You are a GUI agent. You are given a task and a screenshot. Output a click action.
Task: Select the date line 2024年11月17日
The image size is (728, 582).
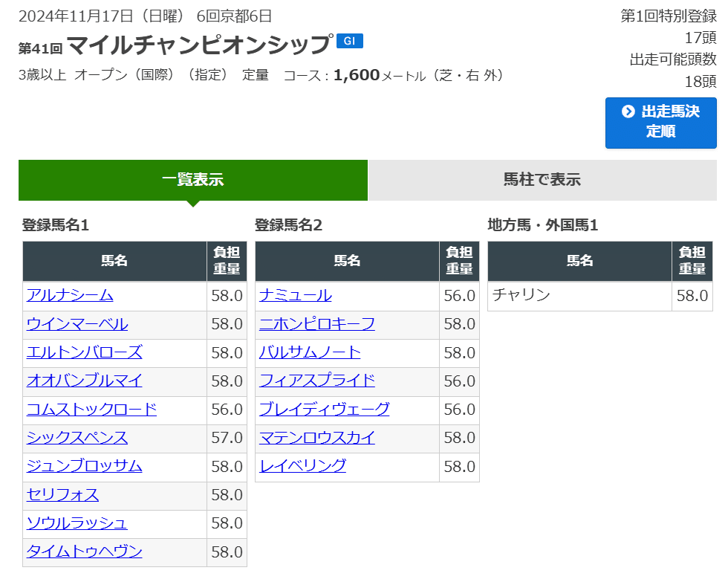[76, 16]
